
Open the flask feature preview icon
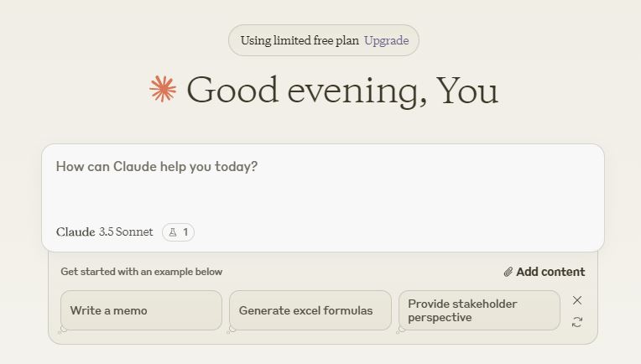click(173, 232)
